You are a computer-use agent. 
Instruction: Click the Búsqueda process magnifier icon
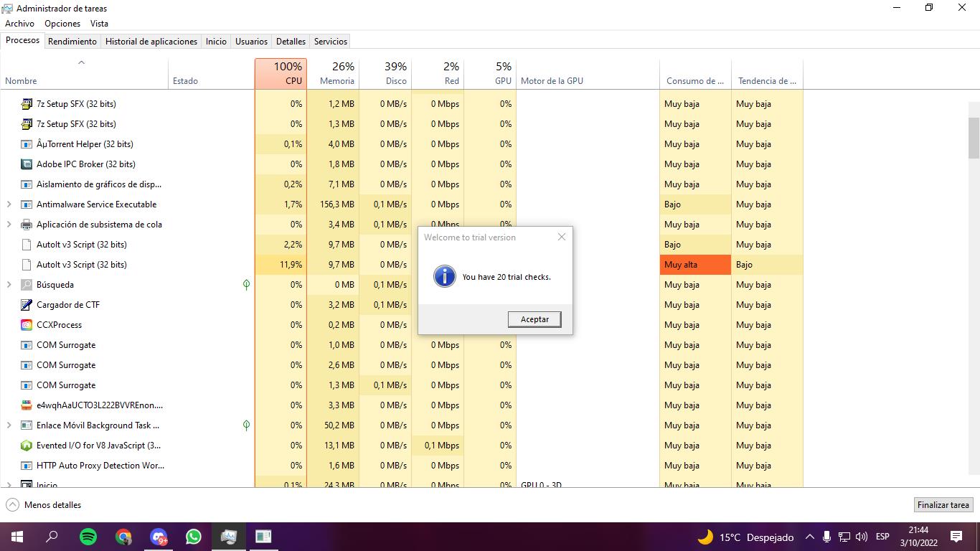pos(27,285)
